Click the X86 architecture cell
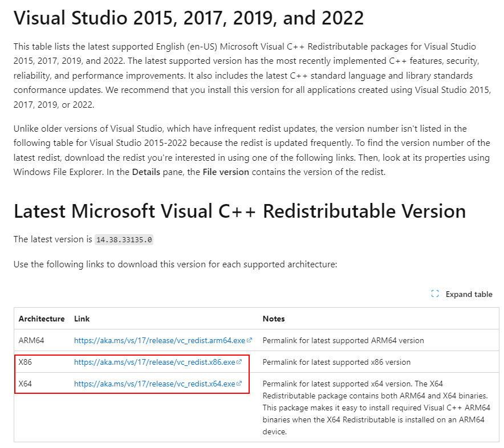 pyautogui.click(x=25, y=362)
